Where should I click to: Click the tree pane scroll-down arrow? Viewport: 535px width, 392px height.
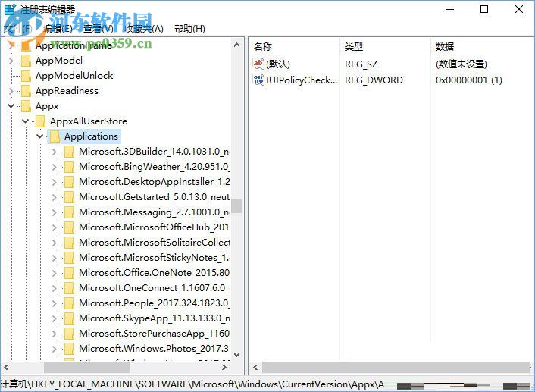point(236,355)
